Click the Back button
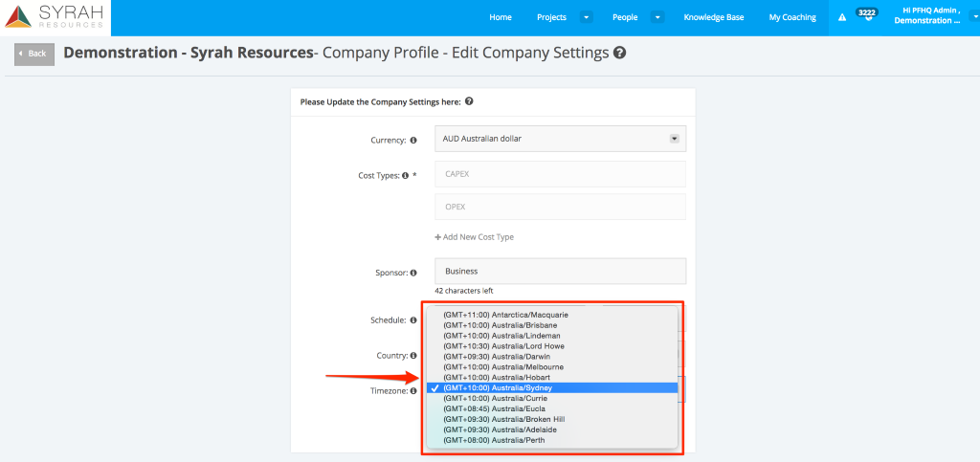980x462 pixels. pos(34,54)
